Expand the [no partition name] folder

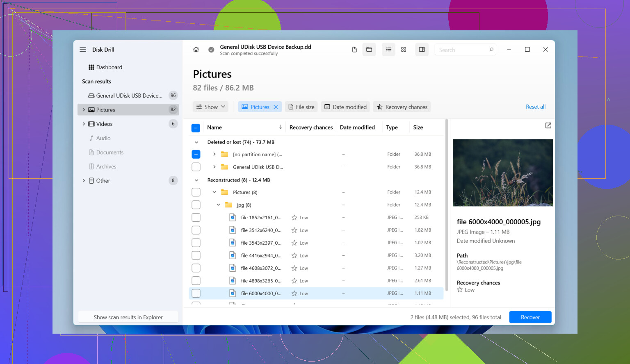(214, 154)
